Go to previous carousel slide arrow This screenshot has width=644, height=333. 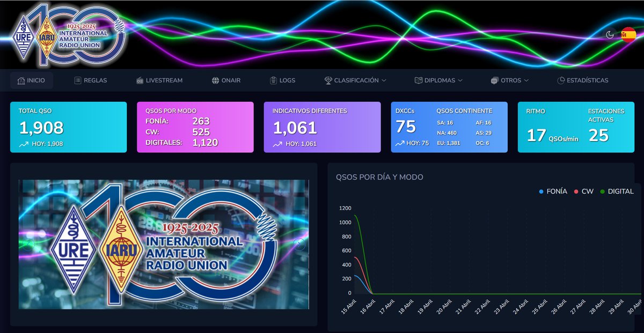29,245
